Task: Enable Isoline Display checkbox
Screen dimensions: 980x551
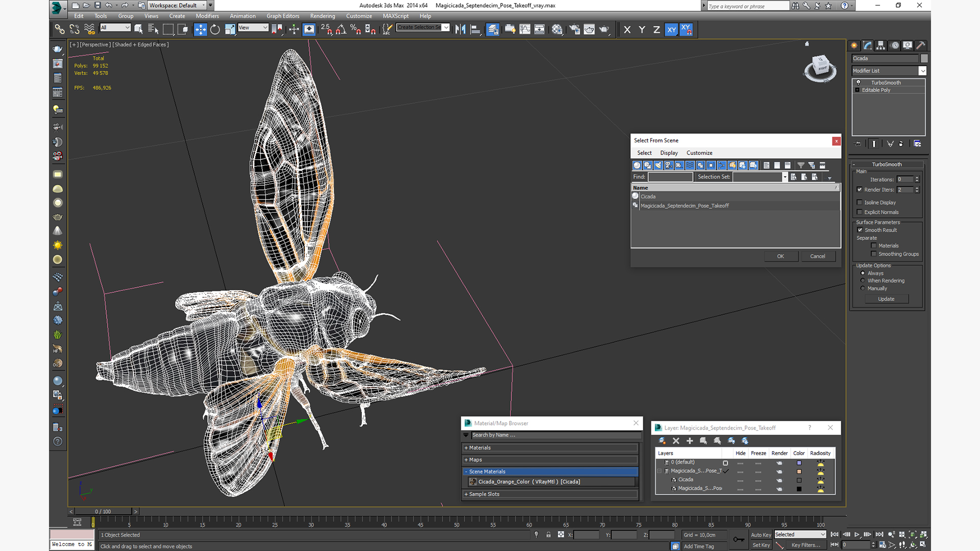Action: (860, 203)
